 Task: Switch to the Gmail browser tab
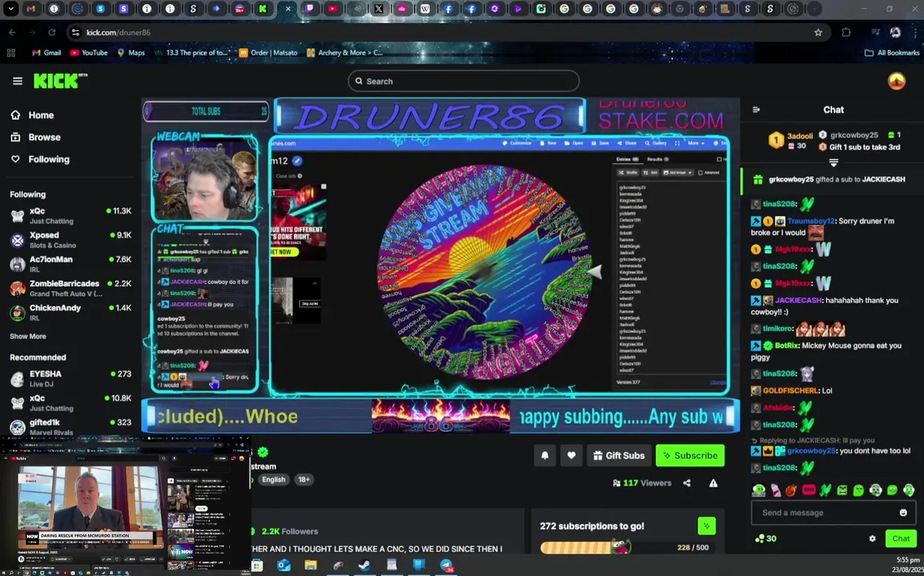click(x=30, y=9)
